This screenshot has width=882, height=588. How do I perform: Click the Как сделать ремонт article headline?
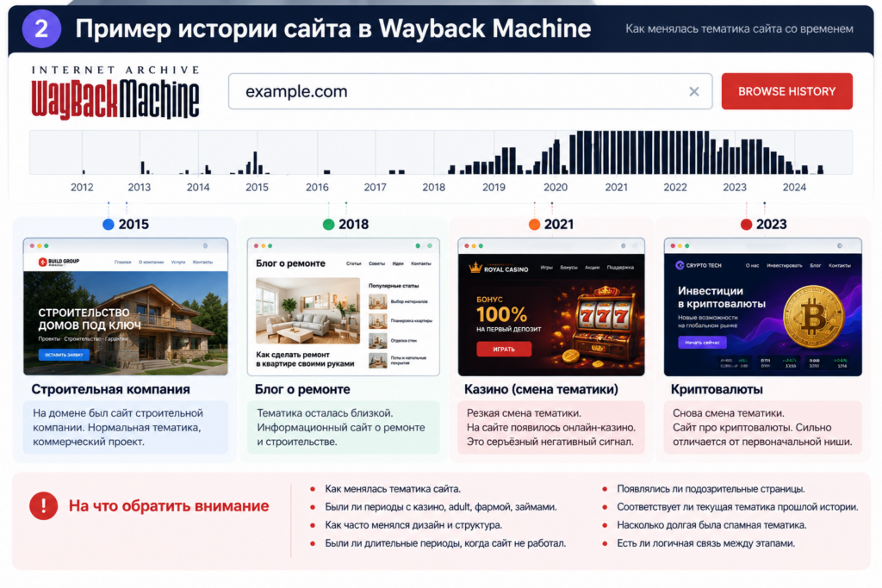tap(305, 359)
